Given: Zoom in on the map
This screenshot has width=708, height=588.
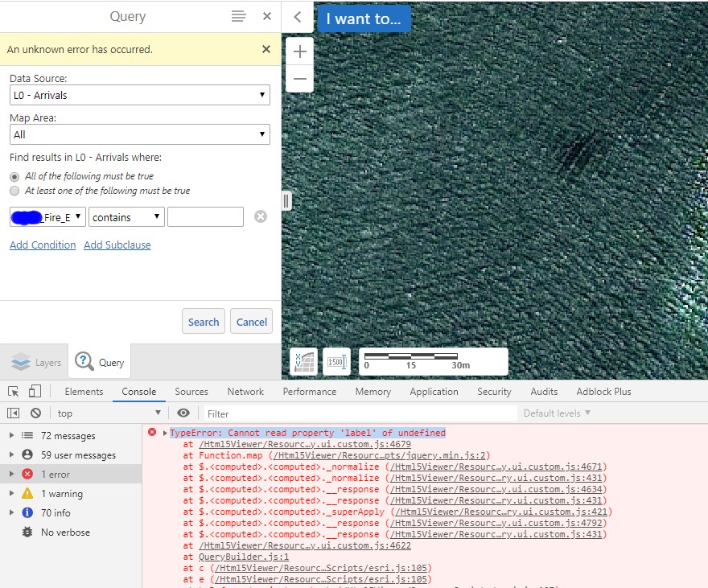Looking at the screenshot, I should point(300,51).
